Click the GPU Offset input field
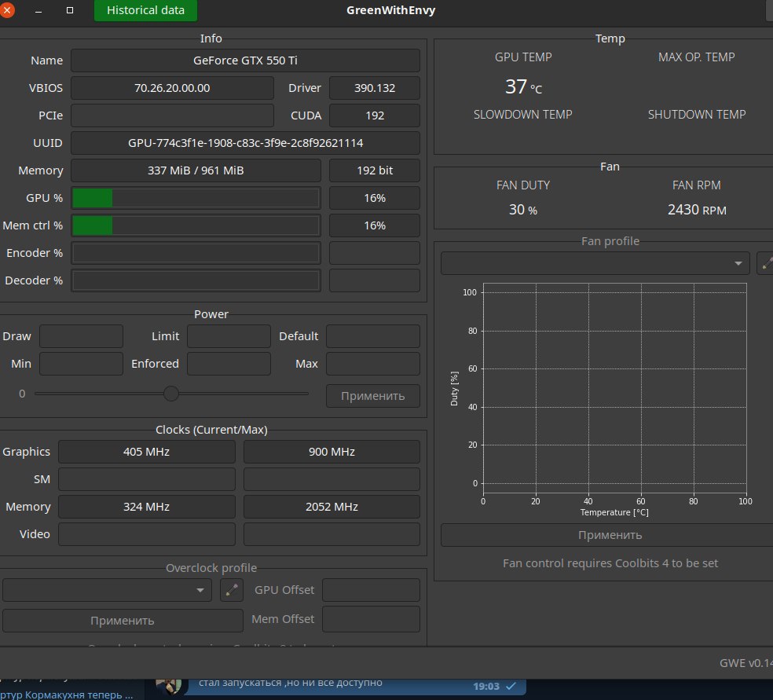 [x=372, y=590]
